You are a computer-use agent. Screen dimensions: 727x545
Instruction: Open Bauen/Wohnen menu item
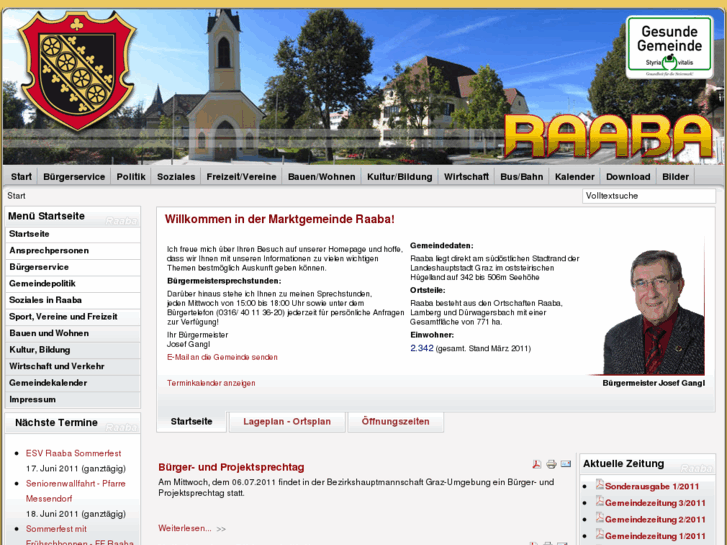click(x=322, y=177)
